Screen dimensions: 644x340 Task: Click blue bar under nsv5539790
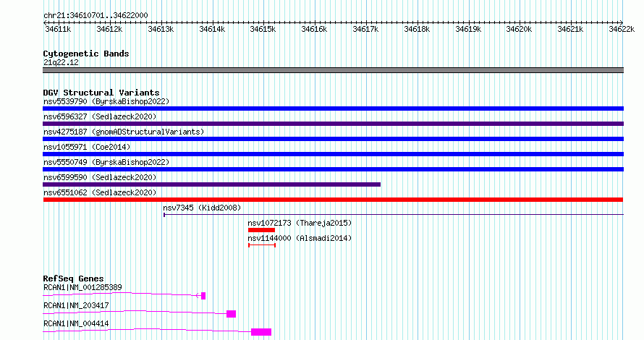coord(333,109)
